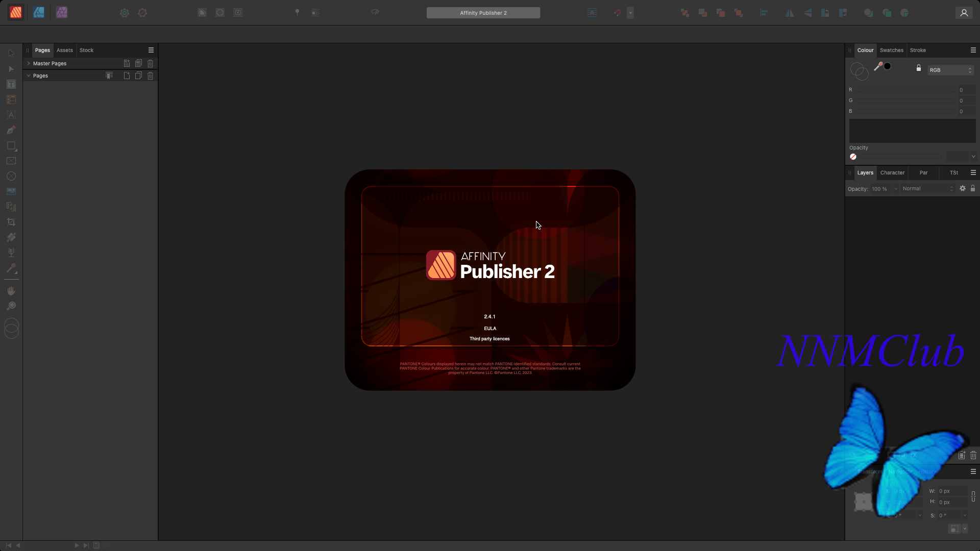The height and width of the screenshot is (551, 980).
Task: Select the View hand tool
Action: (x=11, y=291)
